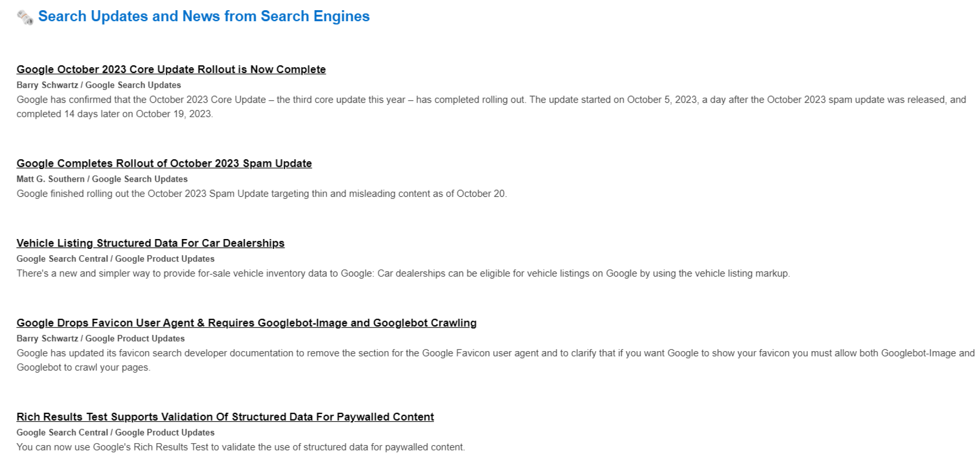
Task: Open Rich Results Test Paywalled Content article
Action: [x=225, y=417]
